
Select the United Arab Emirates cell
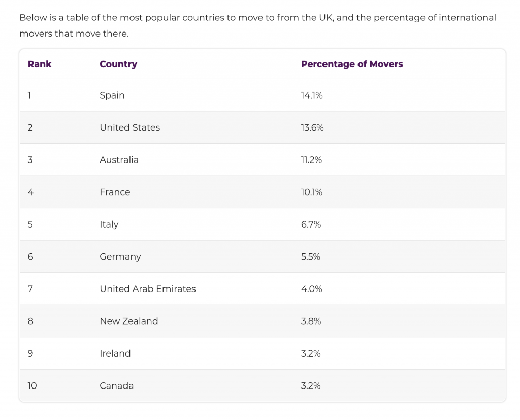148,289
